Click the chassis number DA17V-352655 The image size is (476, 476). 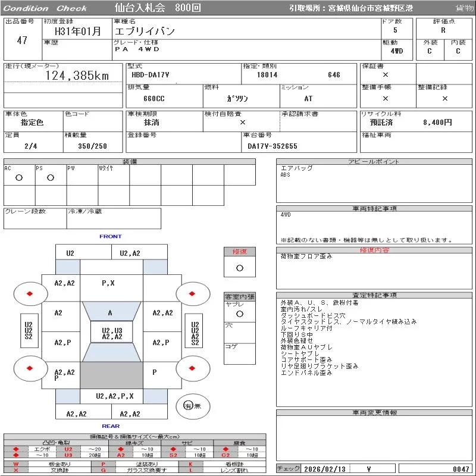[273, 146]
